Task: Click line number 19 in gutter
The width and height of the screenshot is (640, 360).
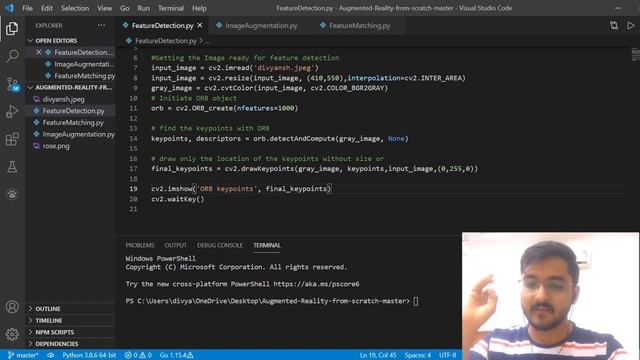Action: coord(133,189)
